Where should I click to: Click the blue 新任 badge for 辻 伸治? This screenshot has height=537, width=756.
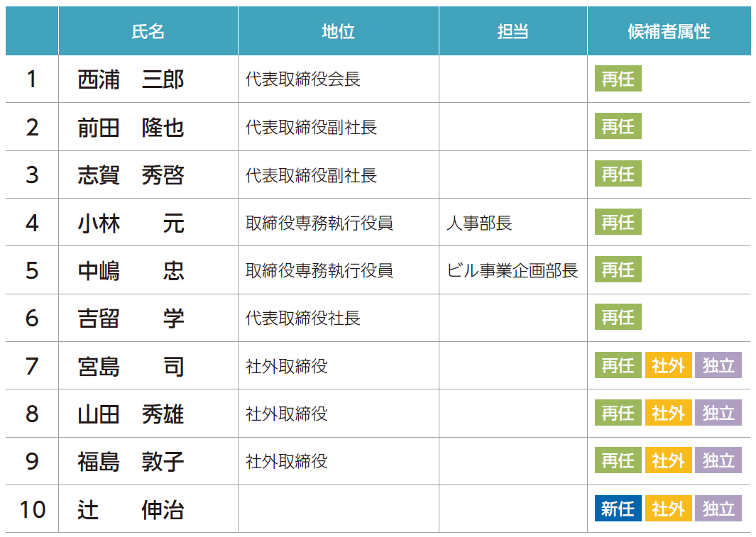tap(618, 509)
